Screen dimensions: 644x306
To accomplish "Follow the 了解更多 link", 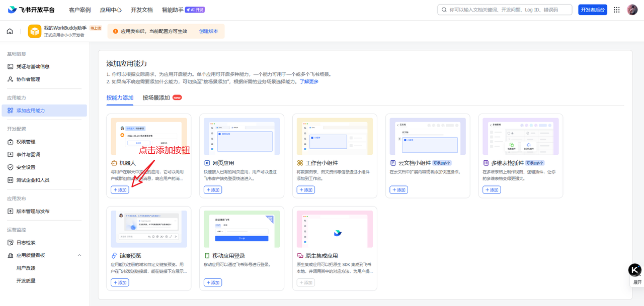I will coord(309,81).
